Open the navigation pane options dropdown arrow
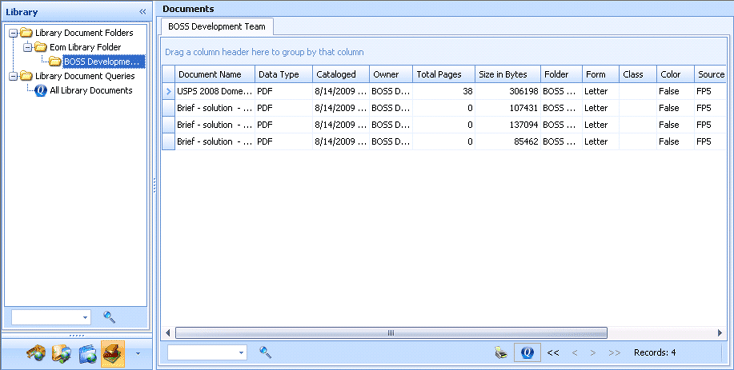The width and height of the screenshot is (734, 370). pyautogui.click(x=138, y=353)
